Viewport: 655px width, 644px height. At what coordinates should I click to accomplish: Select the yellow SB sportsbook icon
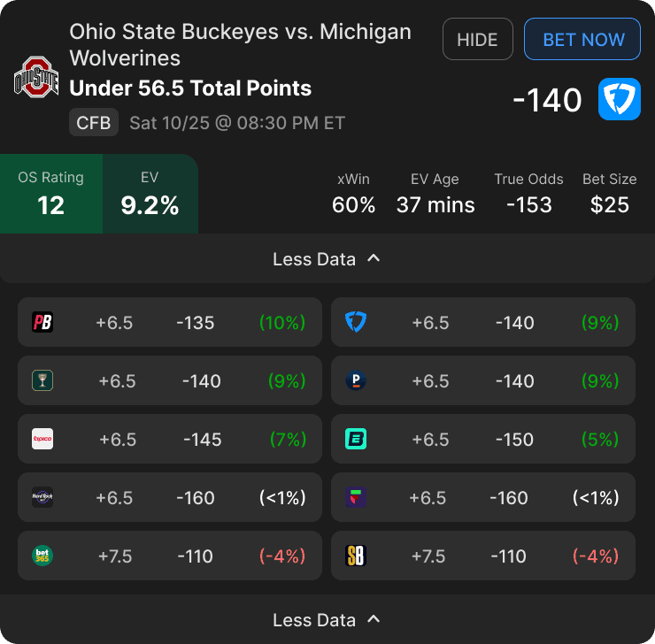(x=356, y=556)
